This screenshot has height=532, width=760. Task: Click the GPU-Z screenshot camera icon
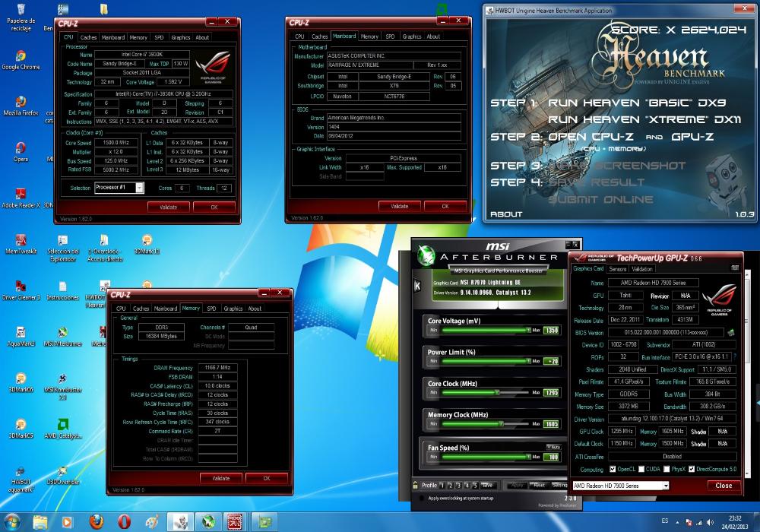pos(735,268)
